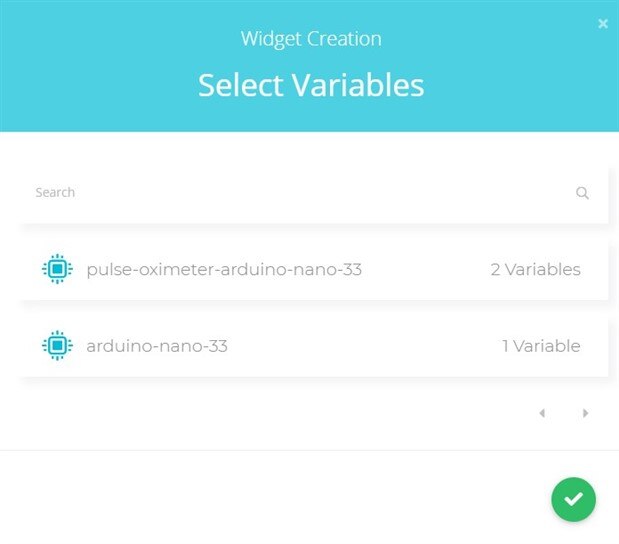Expand the 1 Variable list
Image resolution: width=619 pixels, height=544 pixels.
(x=541, y=346)
